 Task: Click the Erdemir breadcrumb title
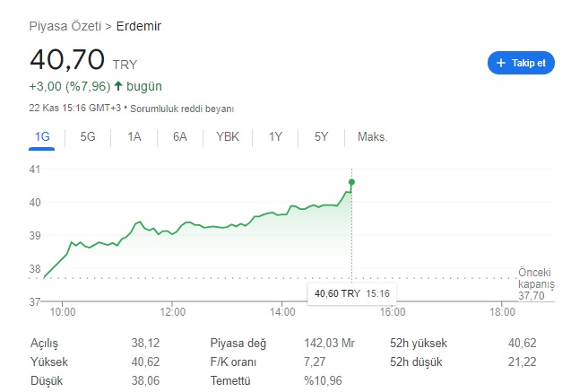(x=139, y=26)
